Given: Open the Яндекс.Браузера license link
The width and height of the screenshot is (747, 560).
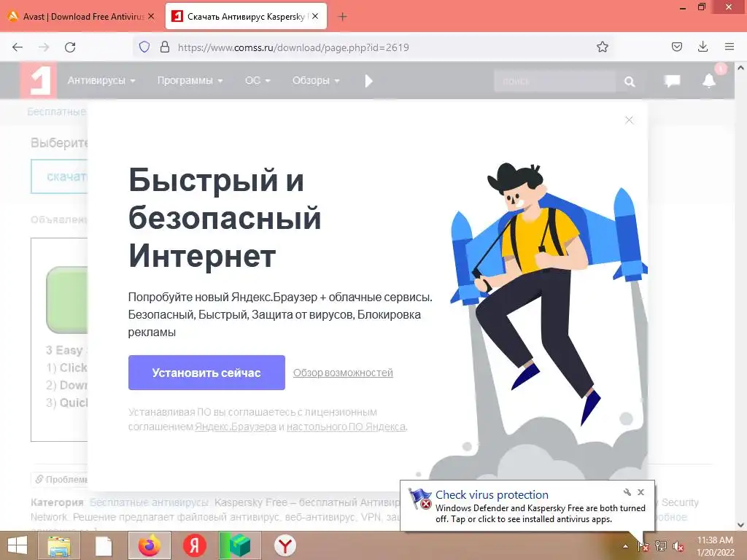Looking at the screenshot, I should coord(236,427).
